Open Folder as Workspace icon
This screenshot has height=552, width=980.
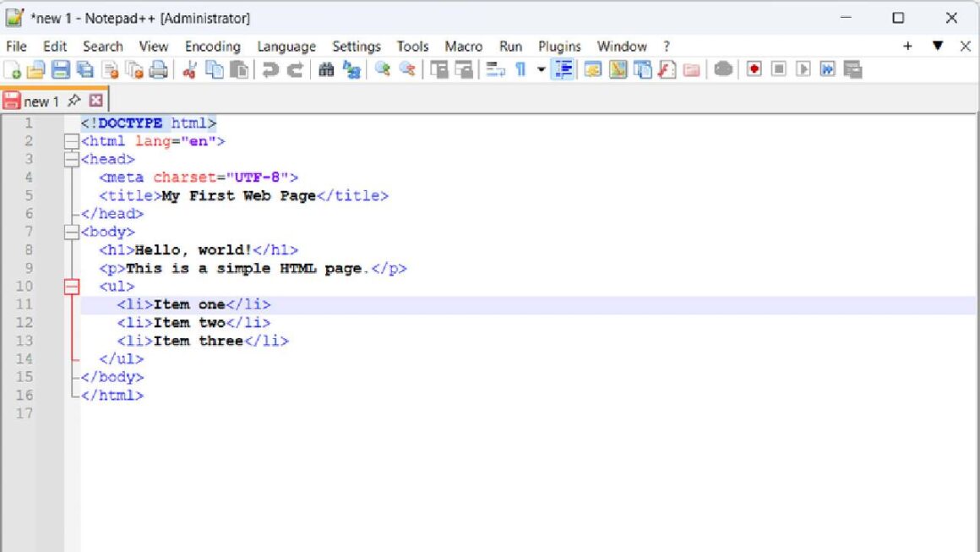point(692,69)
